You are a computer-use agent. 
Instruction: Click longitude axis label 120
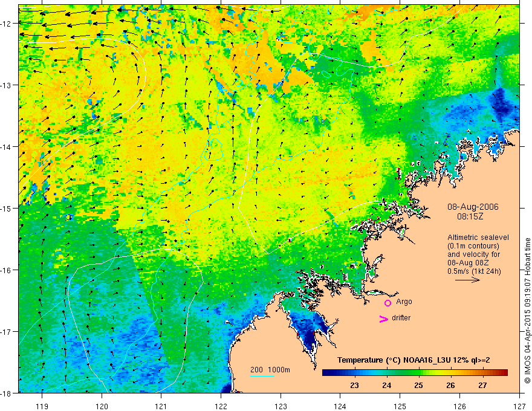coord(102,406)
